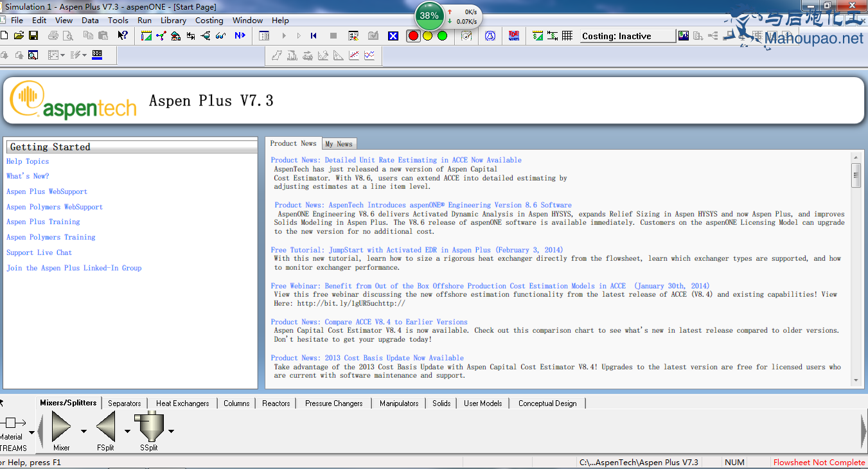
Task: Open dropdown arrow beside pencil-and-lines icon
Action: coord(84,55)
